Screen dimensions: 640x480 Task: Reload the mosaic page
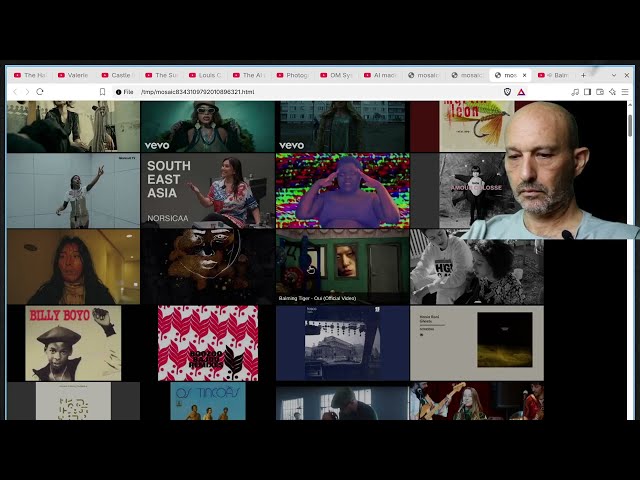(40, 92)
